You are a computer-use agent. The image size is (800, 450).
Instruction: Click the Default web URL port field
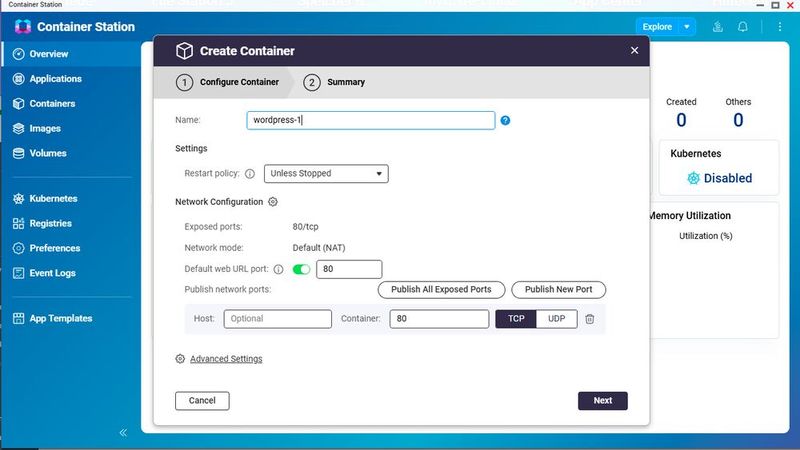[349, 269]
